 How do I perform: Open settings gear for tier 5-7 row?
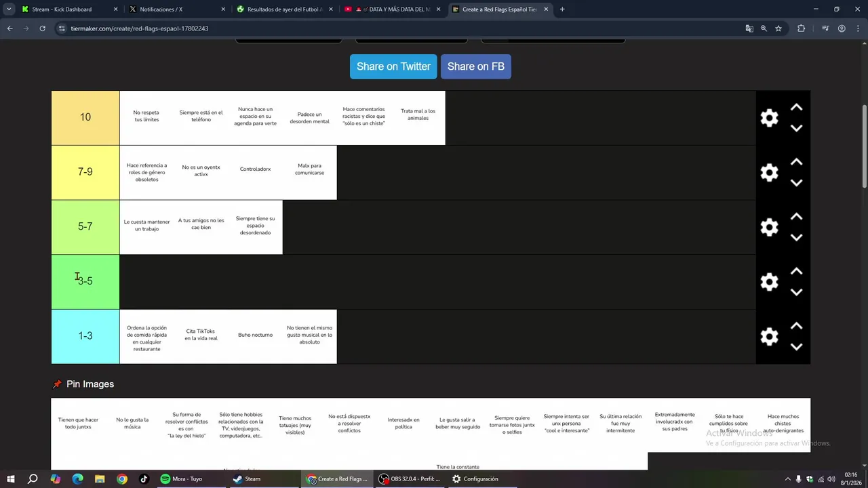(769, 227)
